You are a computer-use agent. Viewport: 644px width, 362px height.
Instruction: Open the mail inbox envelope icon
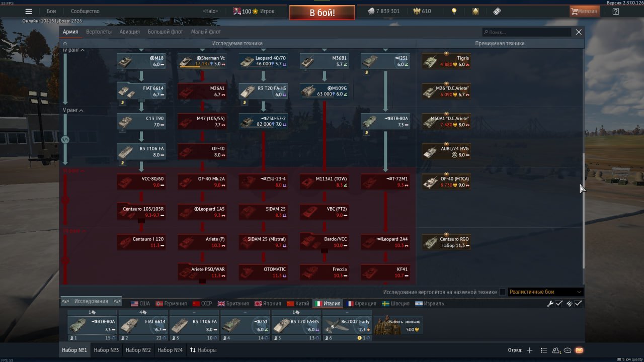579,350
